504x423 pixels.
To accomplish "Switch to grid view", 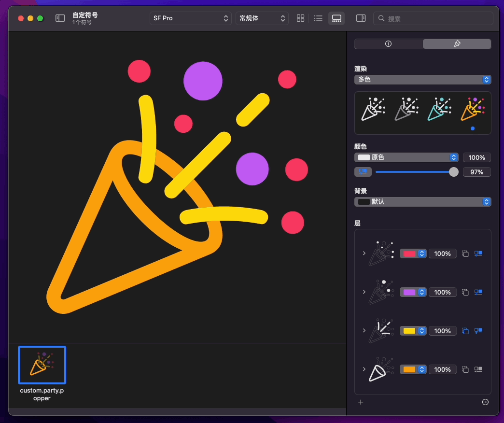I will 301,18.
